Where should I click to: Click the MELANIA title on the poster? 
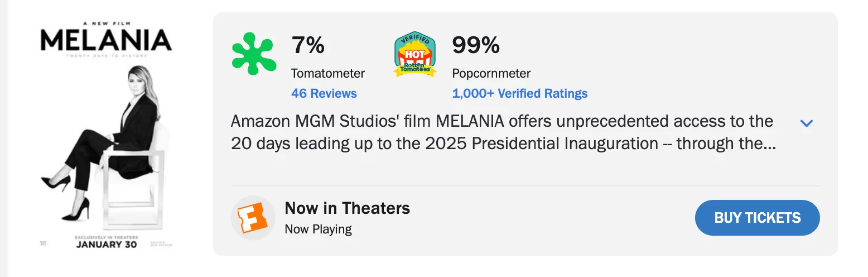coord(106,40)
